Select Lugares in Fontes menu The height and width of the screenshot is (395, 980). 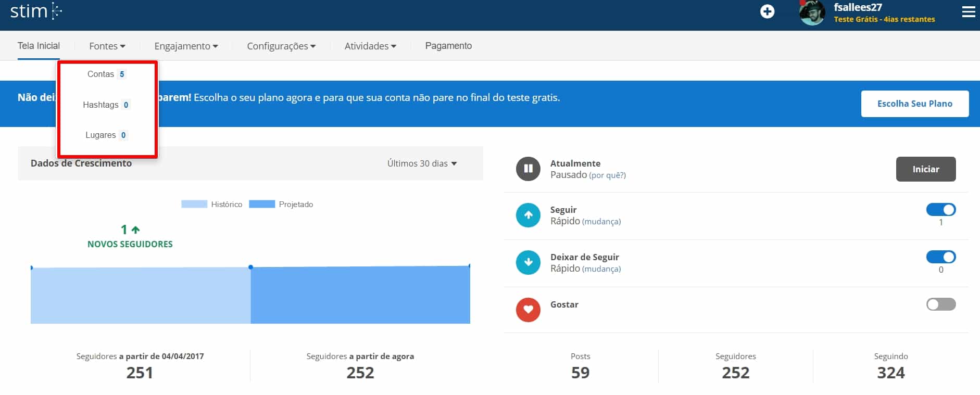(x=100, y=135)
